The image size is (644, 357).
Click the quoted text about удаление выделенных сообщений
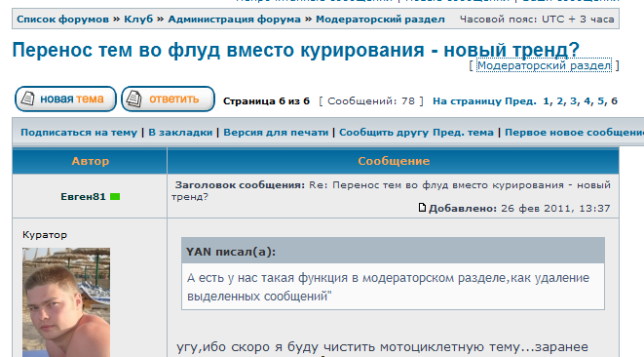[388, 287]
